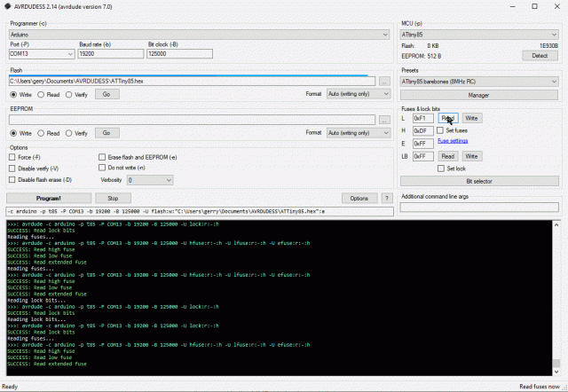Screen dimensions: 568x392
Task: Click the Flash file browse button
Action: click(x=384, y=81)
